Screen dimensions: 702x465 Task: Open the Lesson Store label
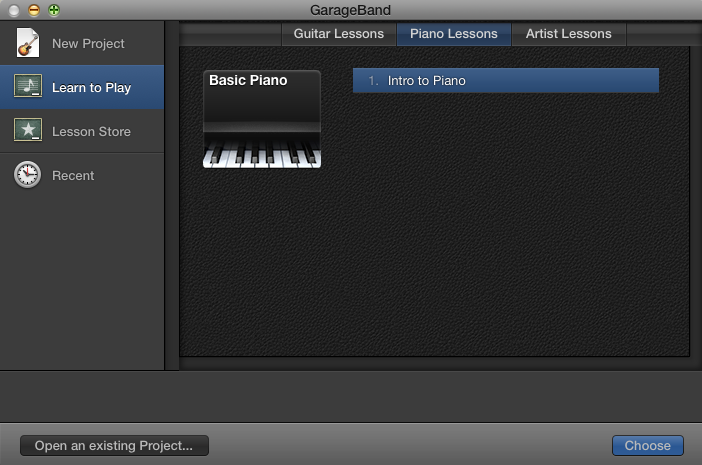point(91,132)
